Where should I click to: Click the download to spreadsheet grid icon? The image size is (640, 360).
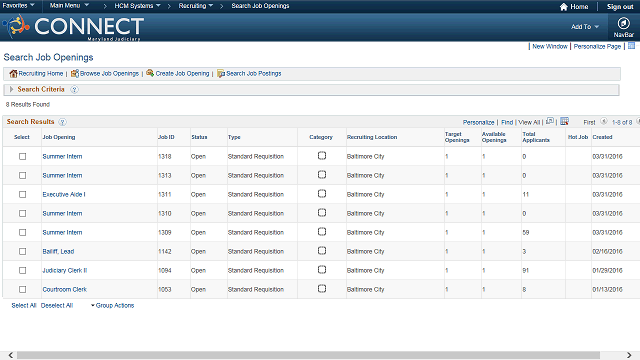point(564,121)
